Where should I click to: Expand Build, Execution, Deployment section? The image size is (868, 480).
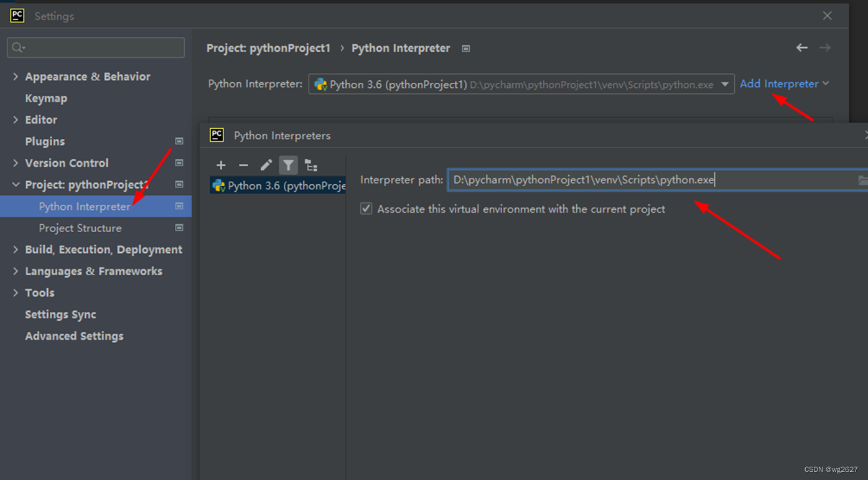point(16,250)
